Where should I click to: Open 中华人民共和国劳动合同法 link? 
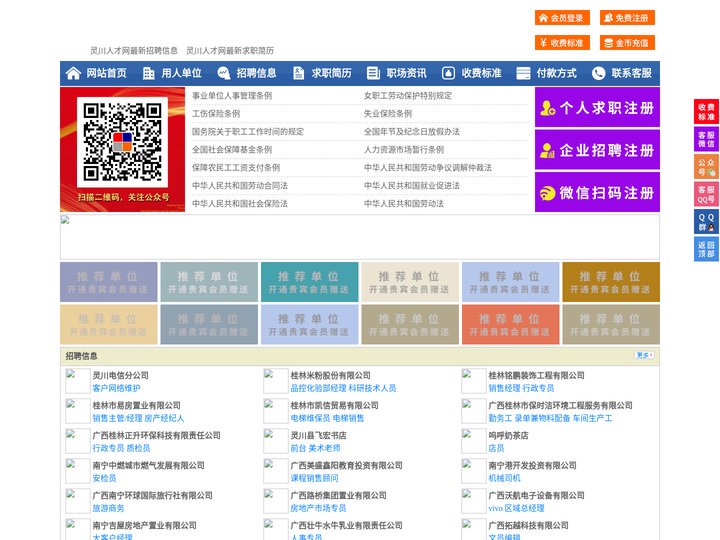pos(240,186)
